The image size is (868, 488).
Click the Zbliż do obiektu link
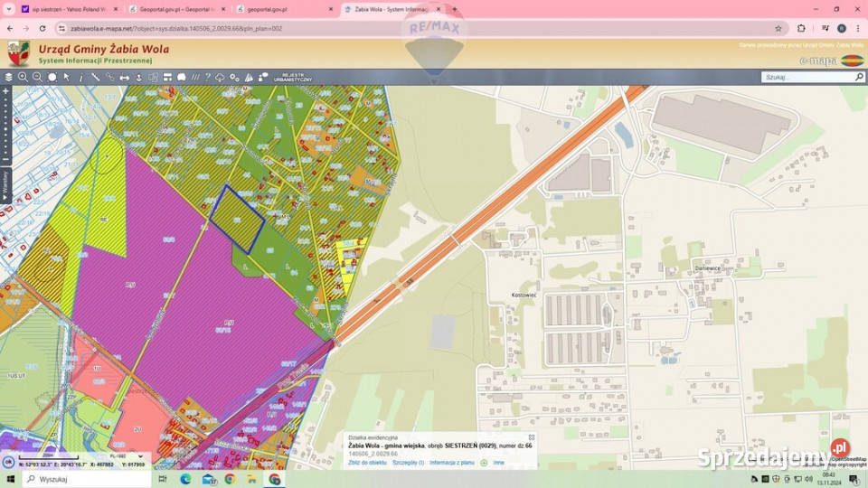coord(368,463)
